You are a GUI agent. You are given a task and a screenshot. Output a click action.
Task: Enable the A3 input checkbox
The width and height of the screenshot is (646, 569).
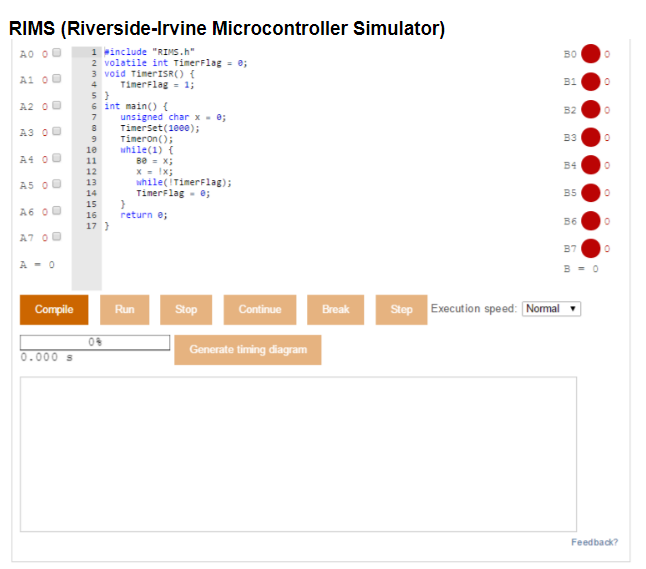coord(57,132)
